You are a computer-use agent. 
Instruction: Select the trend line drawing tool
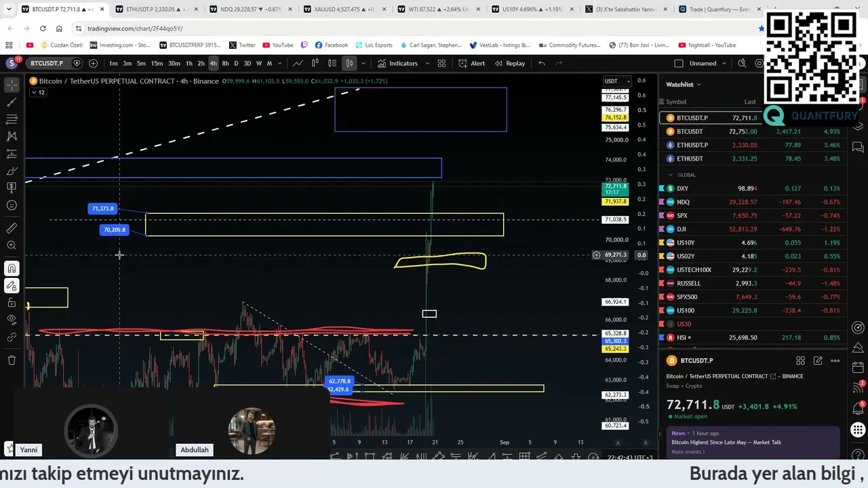12,102
